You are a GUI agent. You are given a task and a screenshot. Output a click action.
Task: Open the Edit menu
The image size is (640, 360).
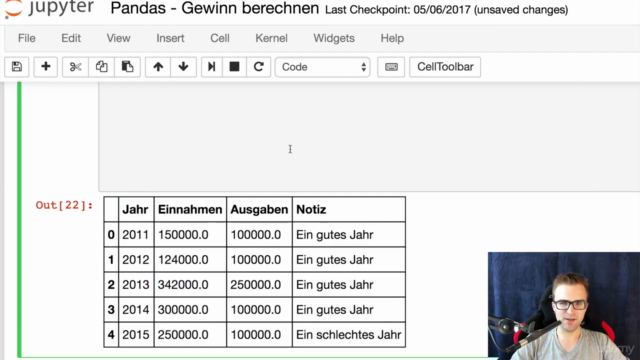pos(71,38)
